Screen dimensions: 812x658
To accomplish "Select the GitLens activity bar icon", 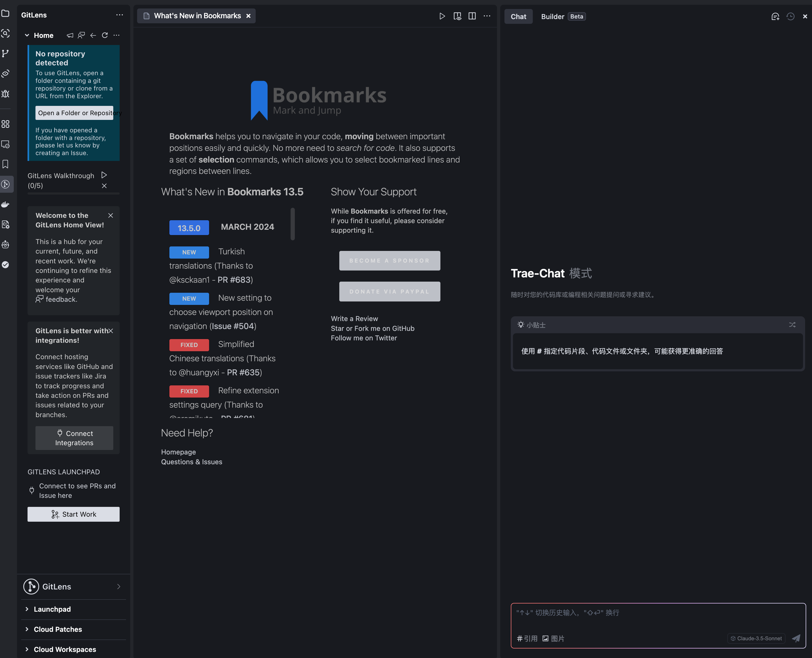I will [x=5, y=184].
